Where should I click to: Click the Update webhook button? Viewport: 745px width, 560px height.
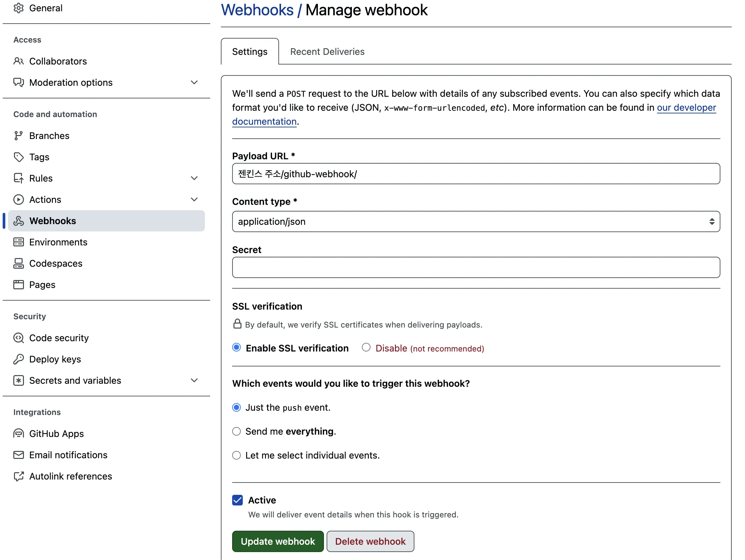(278, 541)
